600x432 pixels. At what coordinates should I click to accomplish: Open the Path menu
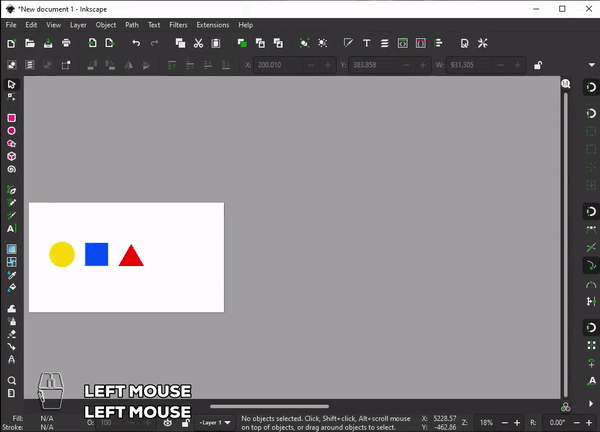coord(132,24)
